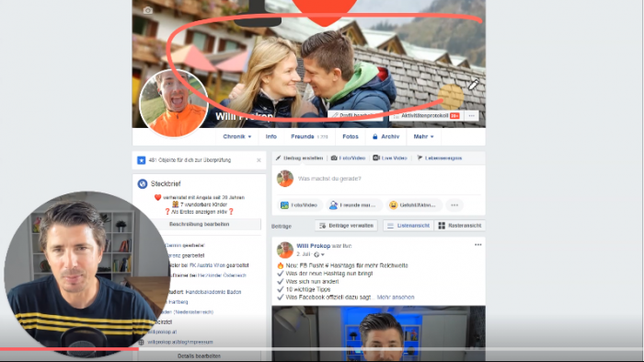
Task: Click text 'Was der neue Hashtag nun bringt'
Action: [329, 274]
